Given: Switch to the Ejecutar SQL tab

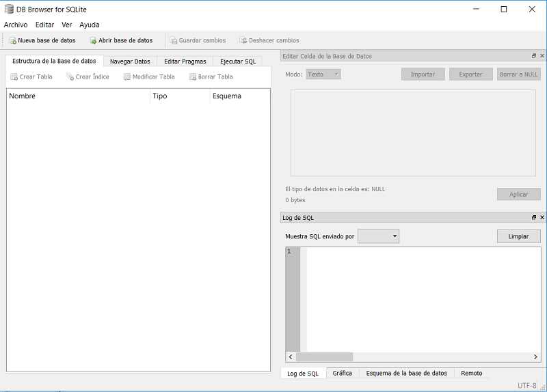Looking at the screenshot, I should click(x=238, y=61).
